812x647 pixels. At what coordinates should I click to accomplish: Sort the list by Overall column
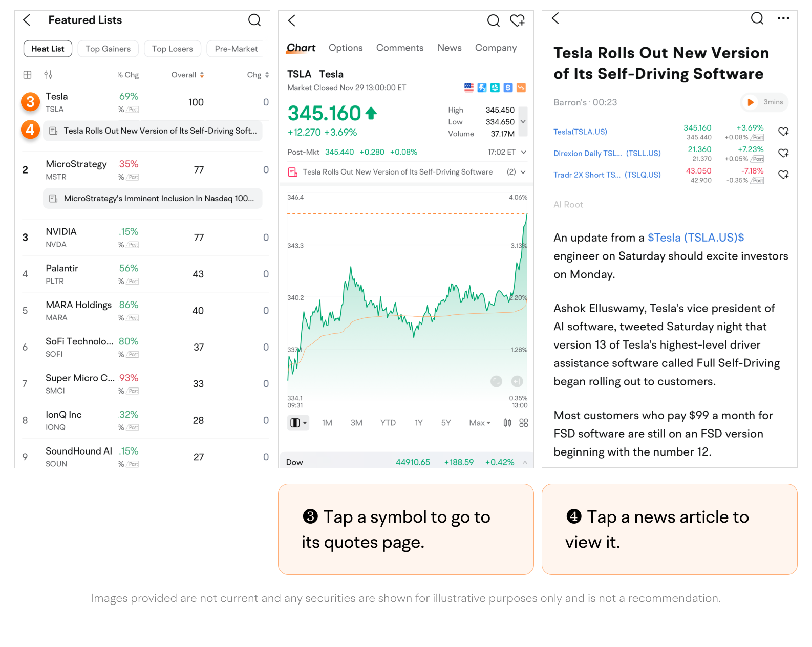(x=187, y=75)
